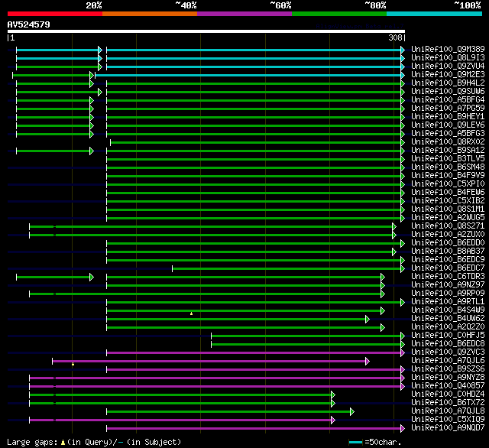Screen dimensions: 489x448
Task: Open hit UniRef100_Q9ZVU4
Action: coord(448,66)
